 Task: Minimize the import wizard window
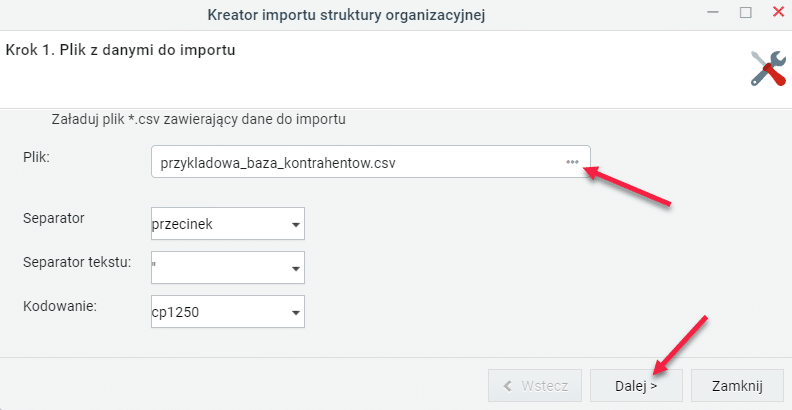coord(713,13)
